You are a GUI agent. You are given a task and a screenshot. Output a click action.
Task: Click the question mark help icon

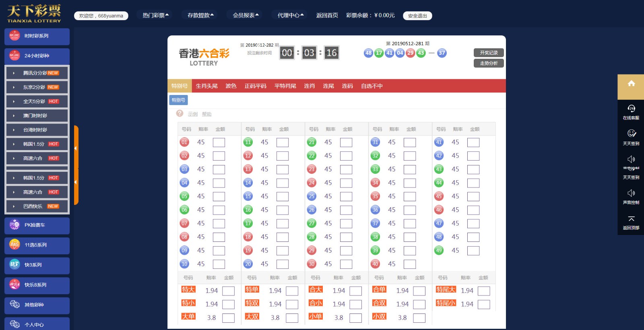pyautogui.click(x=180, y=113)
